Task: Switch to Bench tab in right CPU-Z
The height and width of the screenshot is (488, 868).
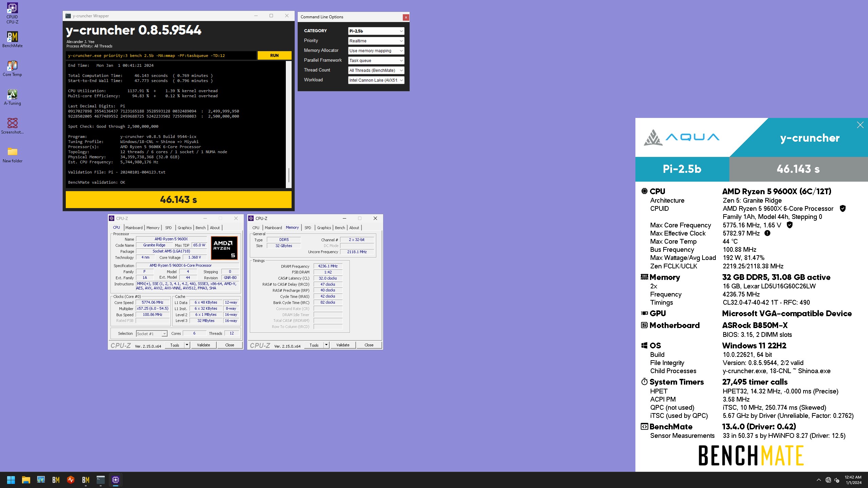Action: (x=340, y=228)
